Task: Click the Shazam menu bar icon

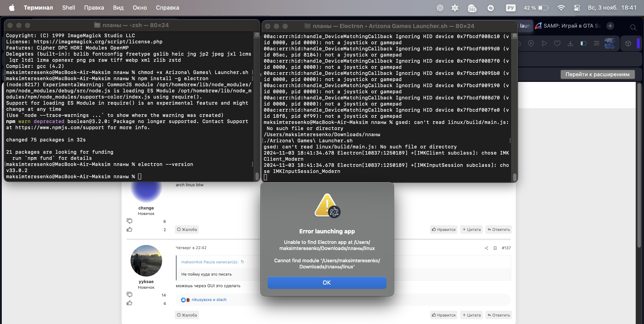Action: click(x=491, y=8)
